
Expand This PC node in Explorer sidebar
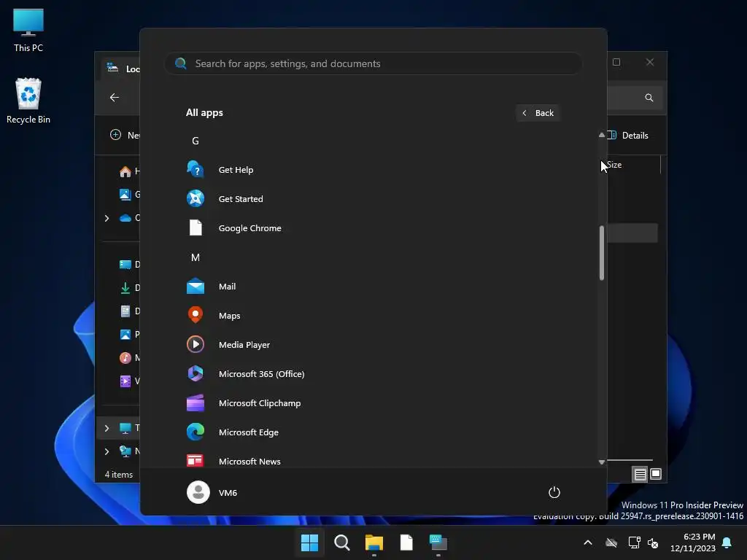[107, 428]
